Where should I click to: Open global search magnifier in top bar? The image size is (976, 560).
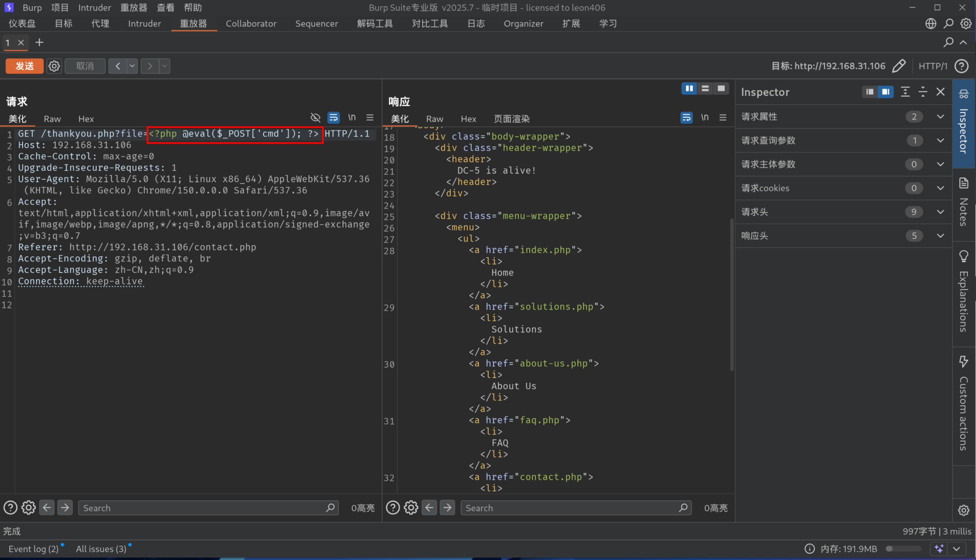click(948, 24)
